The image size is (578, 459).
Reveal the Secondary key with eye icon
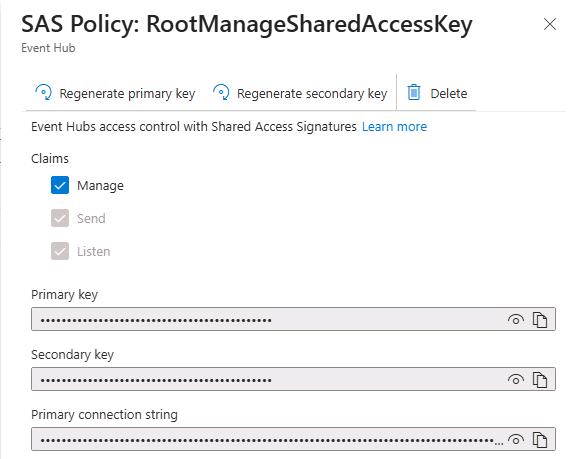516,379
